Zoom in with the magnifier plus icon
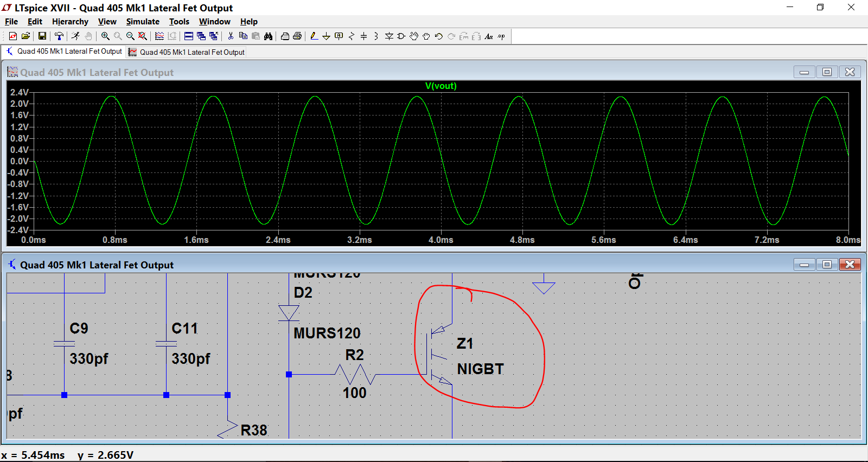The height and width of the screenshot is (462, 868). 105,36
